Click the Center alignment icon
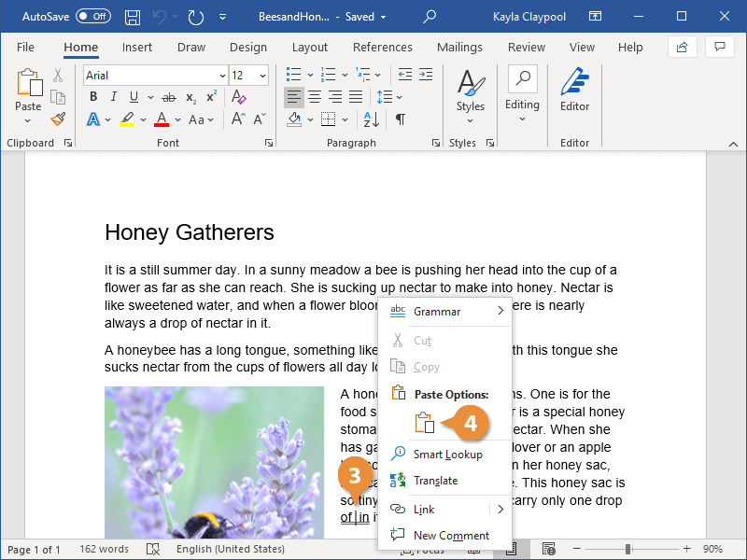The width and height of the screenshot is (747, 560). click(315, 97)
